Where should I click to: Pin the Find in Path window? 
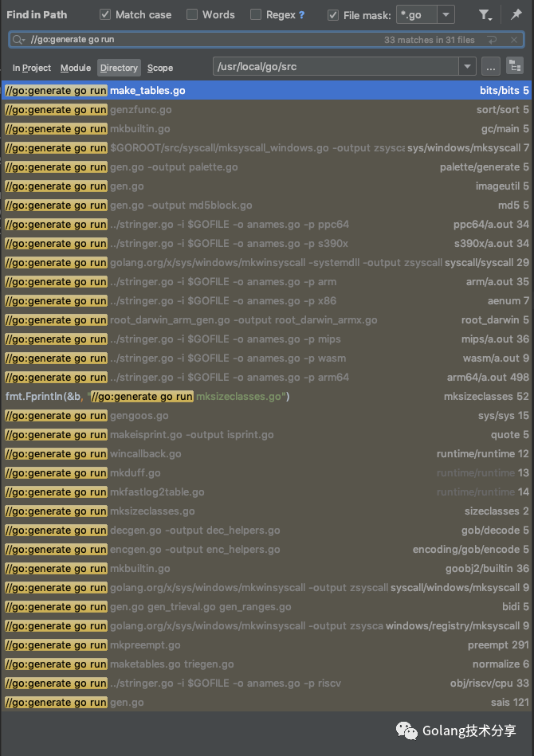click(x=516, y=14)
